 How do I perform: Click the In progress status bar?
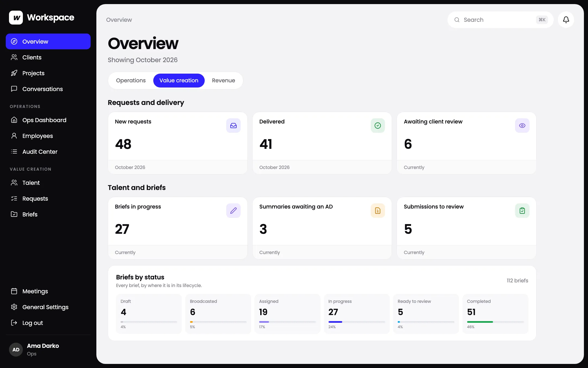click(x=357, y=322)
